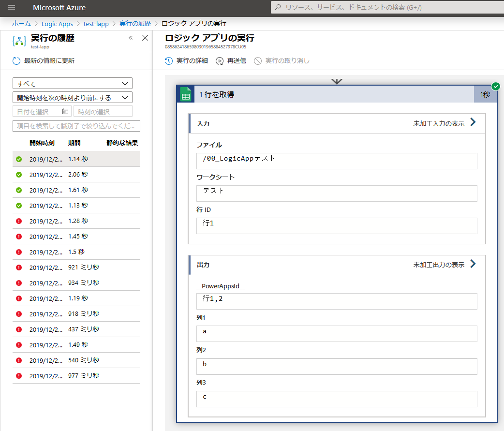
Task: Click the 未加工入力の表示 link text
Action: tap(439, 123)
